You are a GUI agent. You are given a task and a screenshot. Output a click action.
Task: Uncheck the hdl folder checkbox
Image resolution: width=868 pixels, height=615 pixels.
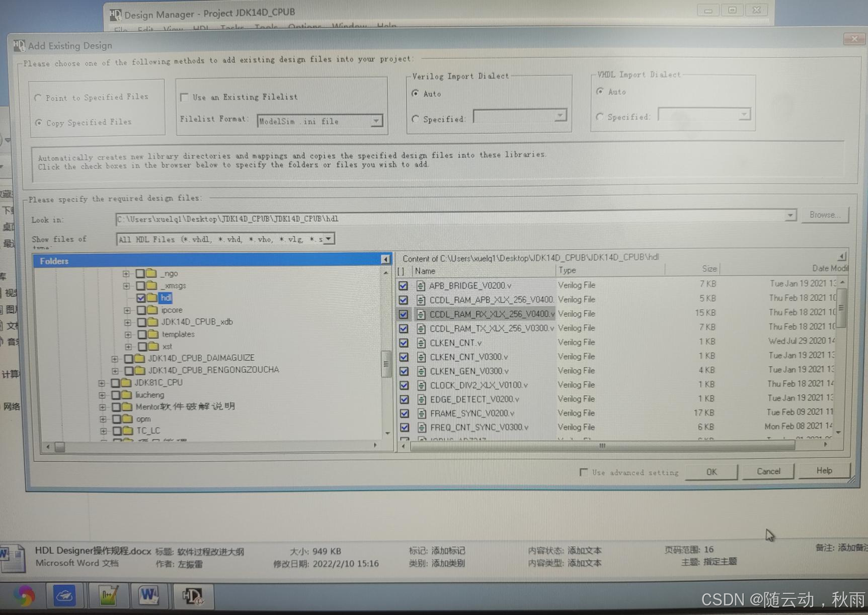pos(141,298)
